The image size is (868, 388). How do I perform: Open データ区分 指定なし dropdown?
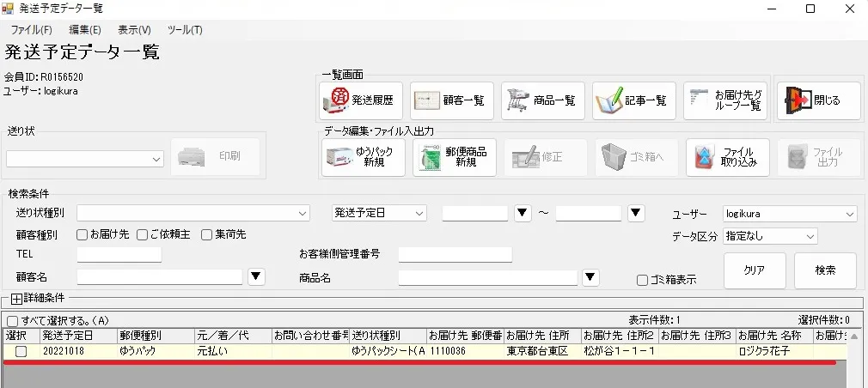coord(770,237)
